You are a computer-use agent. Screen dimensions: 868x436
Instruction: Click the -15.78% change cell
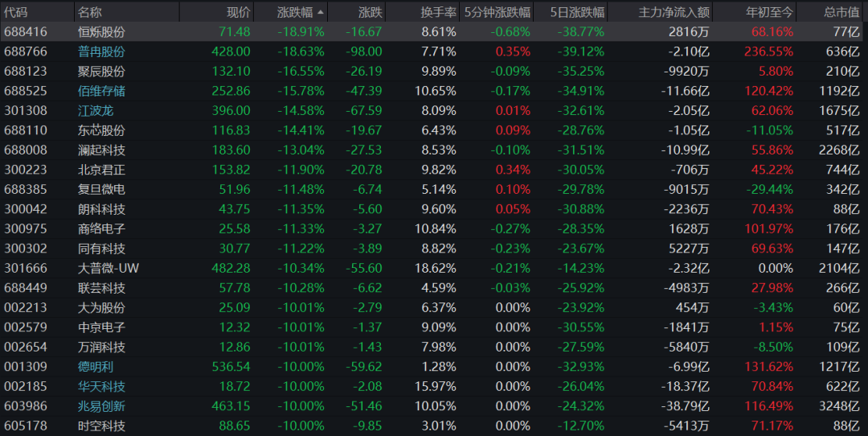tap(301, 91)
